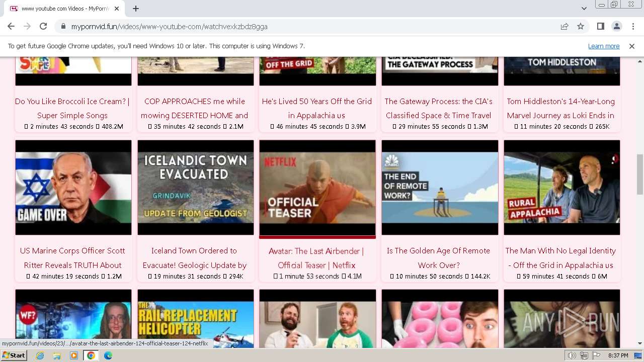Open Avatar: The Last Airbender teaser link
The height and width of the screenshot is (362, 644).
[316, 258]
